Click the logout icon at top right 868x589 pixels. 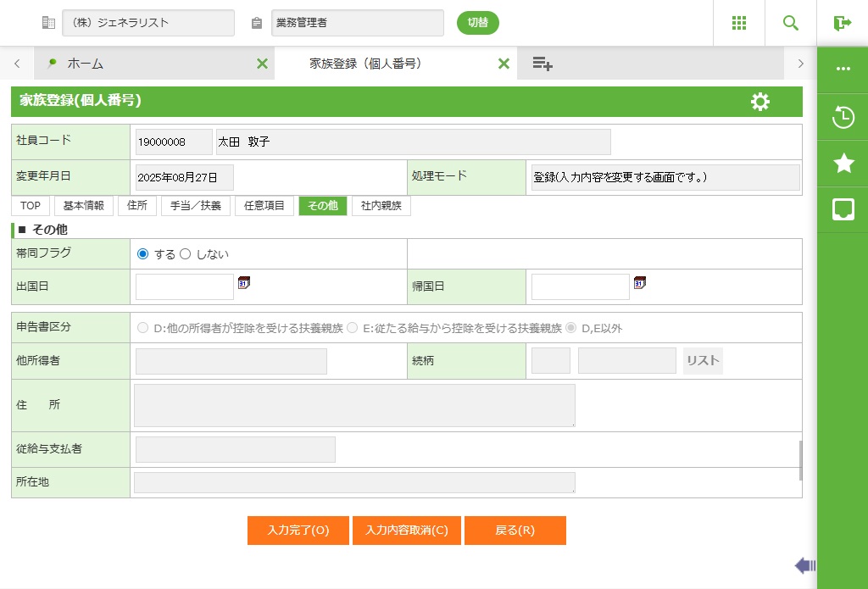point(842,23)
